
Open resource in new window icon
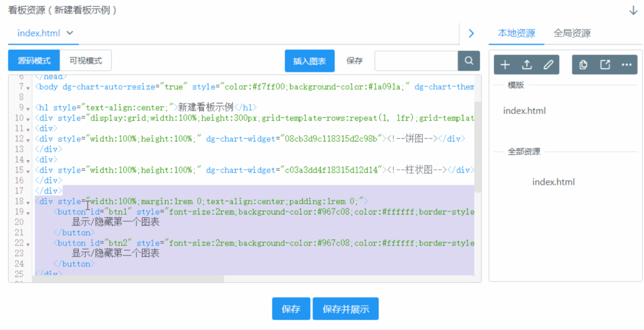(605, 65)
